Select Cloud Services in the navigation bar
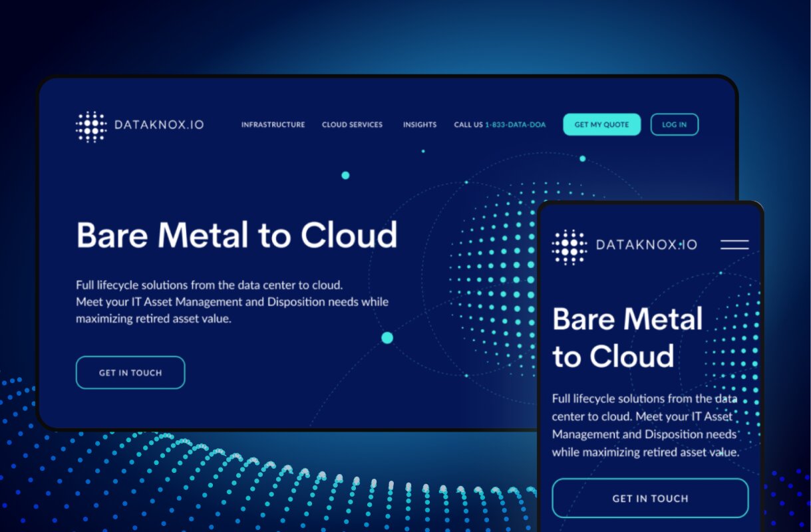The image size is (811, 532). (352, 125)
